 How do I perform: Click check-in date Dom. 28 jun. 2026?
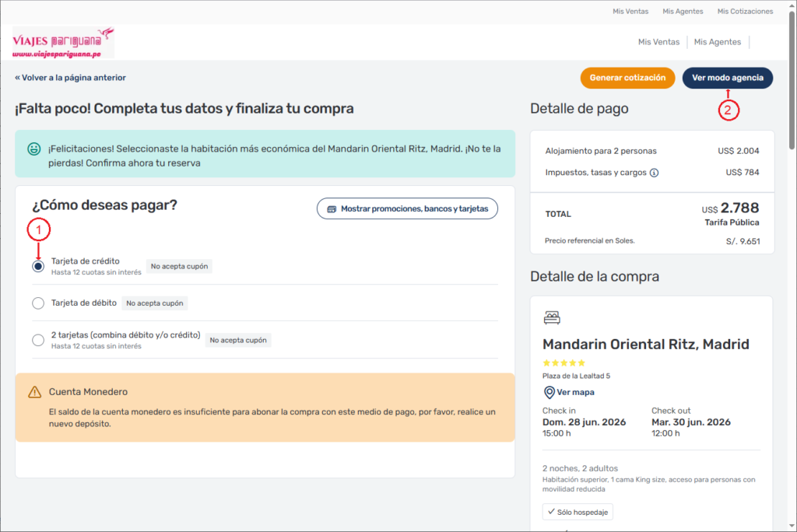pos(584,422)
